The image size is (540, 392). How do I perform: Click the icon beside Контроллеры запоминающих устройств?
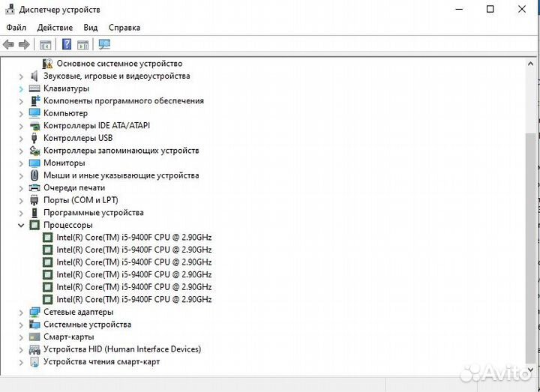click(34, 151)
